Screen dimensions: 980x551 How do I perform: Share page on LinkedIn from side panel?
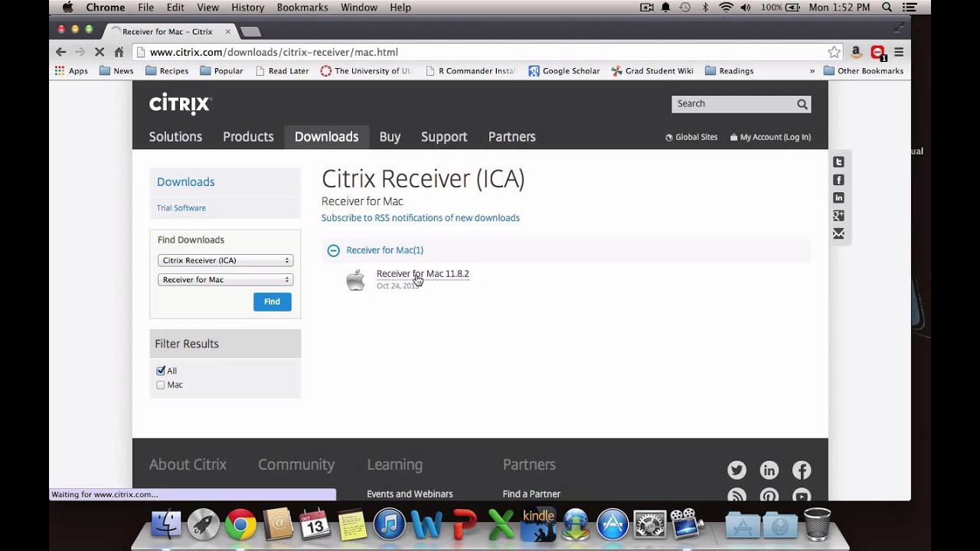838,197
